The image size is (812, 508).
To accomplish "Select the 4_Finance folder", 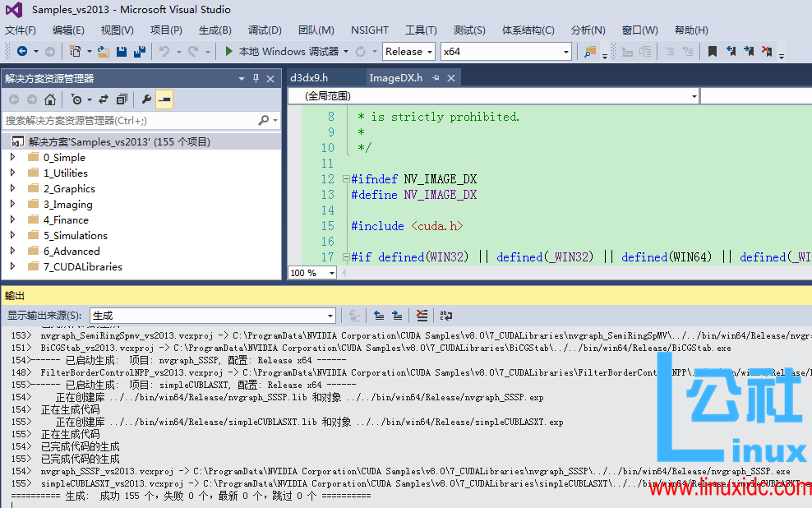I will [66, 219].
